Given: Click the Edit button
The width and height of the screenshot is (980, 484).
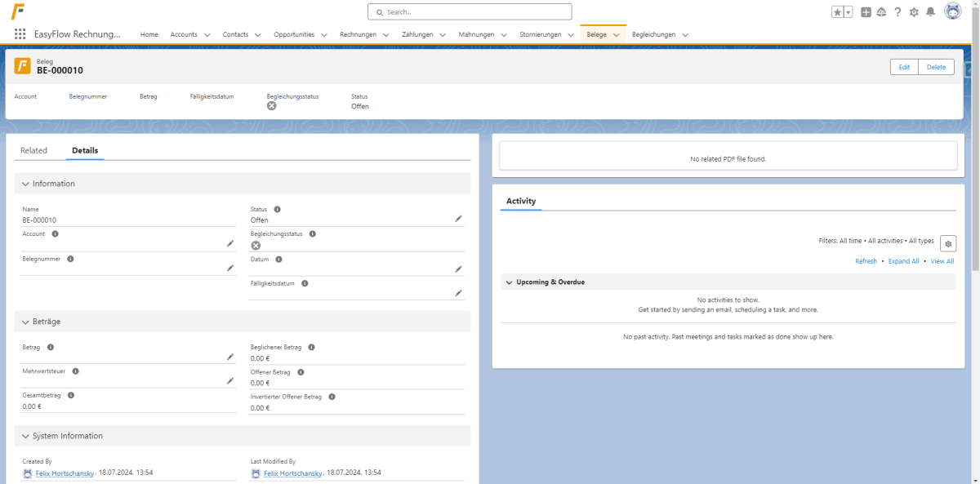Looking at the screenshot, I should 904,67.
